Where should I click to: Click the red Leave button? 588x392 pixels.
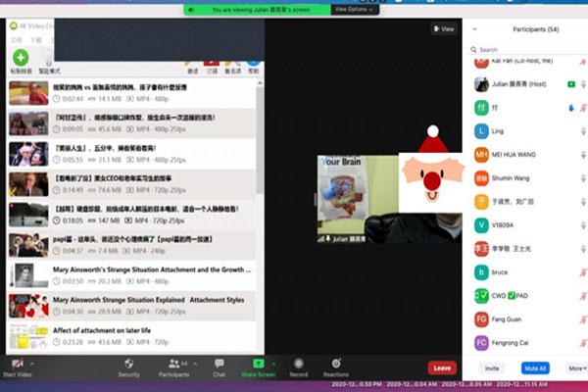pyautogui.click(x=442, y=368)
